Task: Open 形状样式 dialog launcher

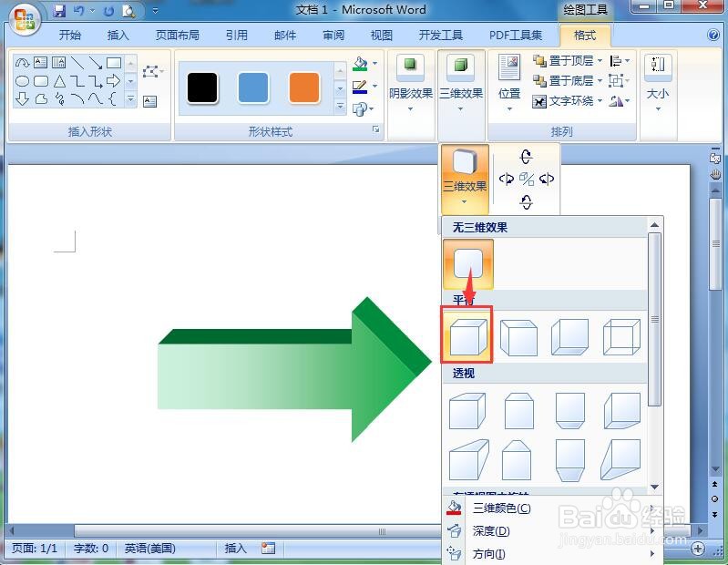Action: 375,129
